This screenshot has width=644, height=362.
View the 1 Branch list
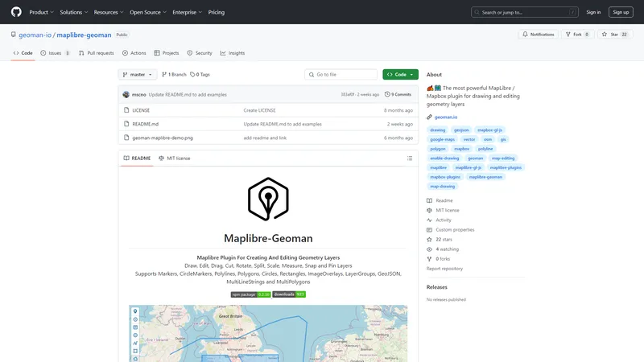(174, 75)
